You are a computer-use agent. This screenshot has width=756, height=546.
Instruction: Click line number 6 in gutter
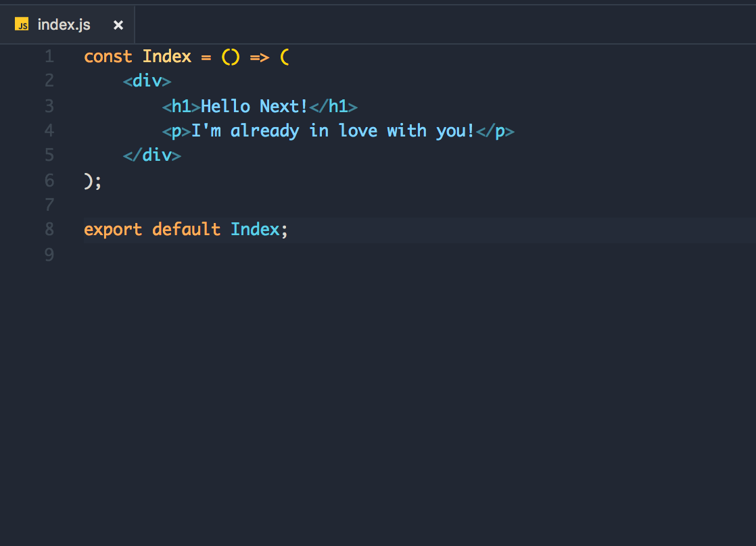(x=49, y=180)
